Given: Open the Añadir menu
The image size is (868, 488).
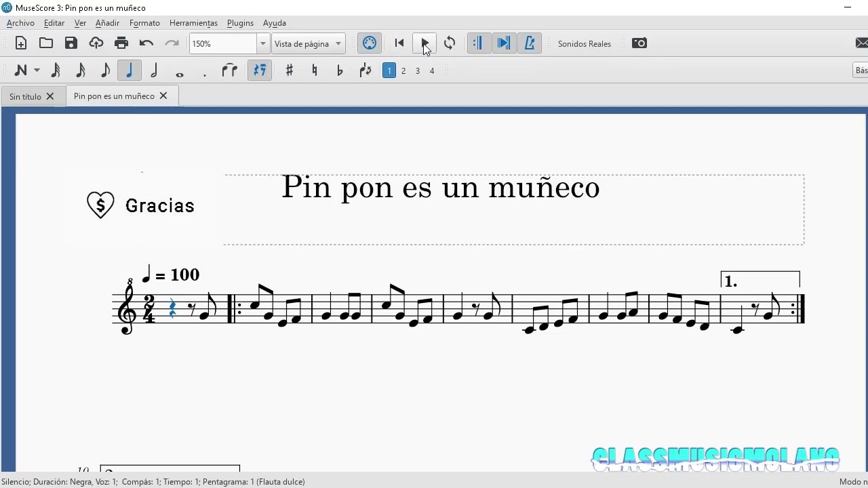Looking at the screenshot, I should 107,23.
